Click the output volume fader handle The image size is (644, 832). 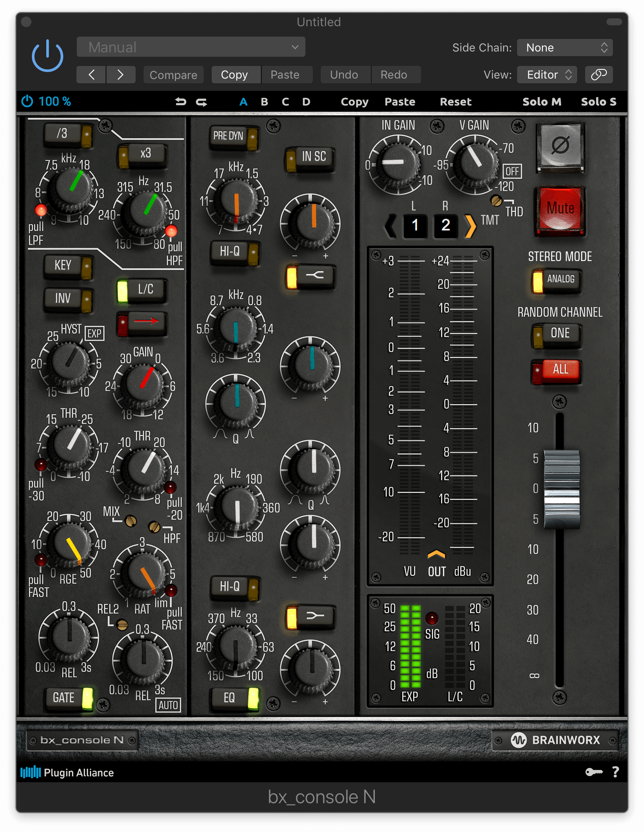pyautogui.click(x=562, y=489)
